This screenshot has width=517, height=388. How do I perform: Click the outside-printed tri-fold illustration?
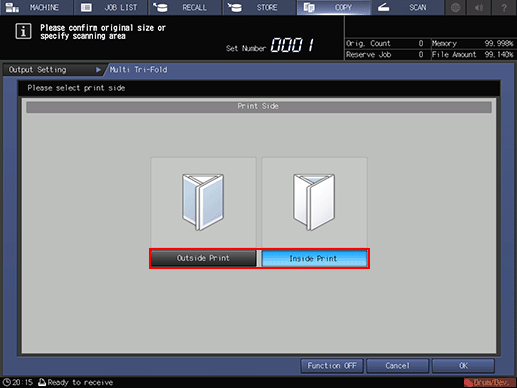pyautogui.click(x=203, y=202)
